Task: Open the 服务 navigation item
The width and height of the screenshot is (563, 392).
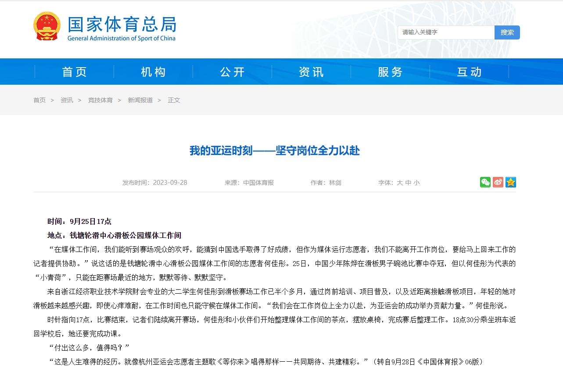Action: coord(391,72)
